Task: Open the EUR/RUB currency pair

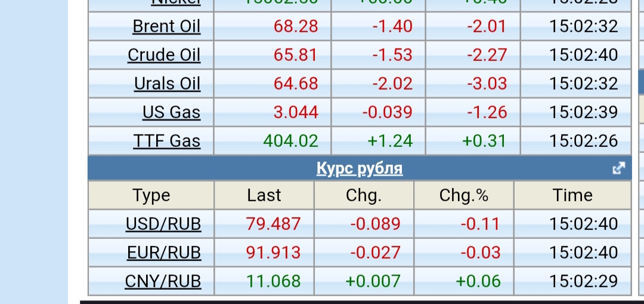Action: tap(164, 253)
